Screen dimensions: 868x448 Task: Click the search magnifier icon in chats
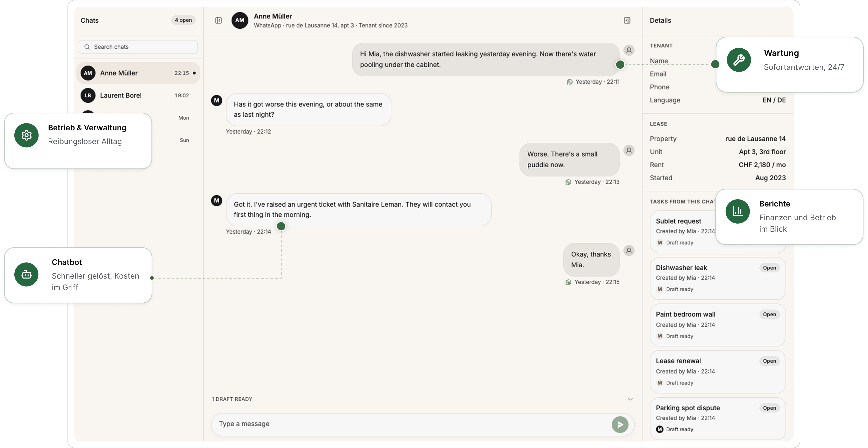(87, 47)
